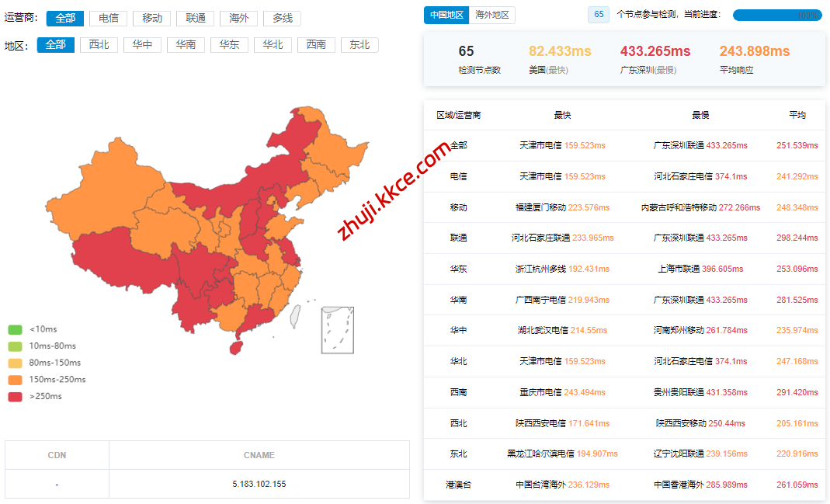Filter regions by 西北
830x504 pixels.
[99, 45]
